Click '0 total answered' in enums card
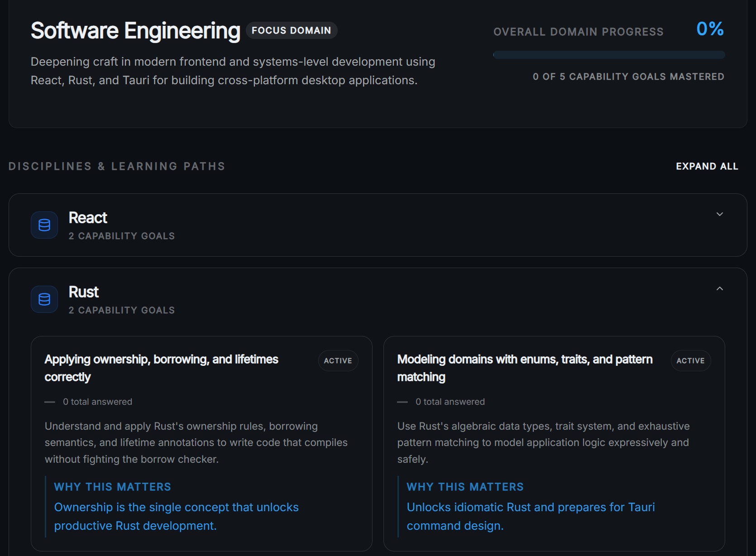This screenshot has height=556, width=756. point(450,402)
